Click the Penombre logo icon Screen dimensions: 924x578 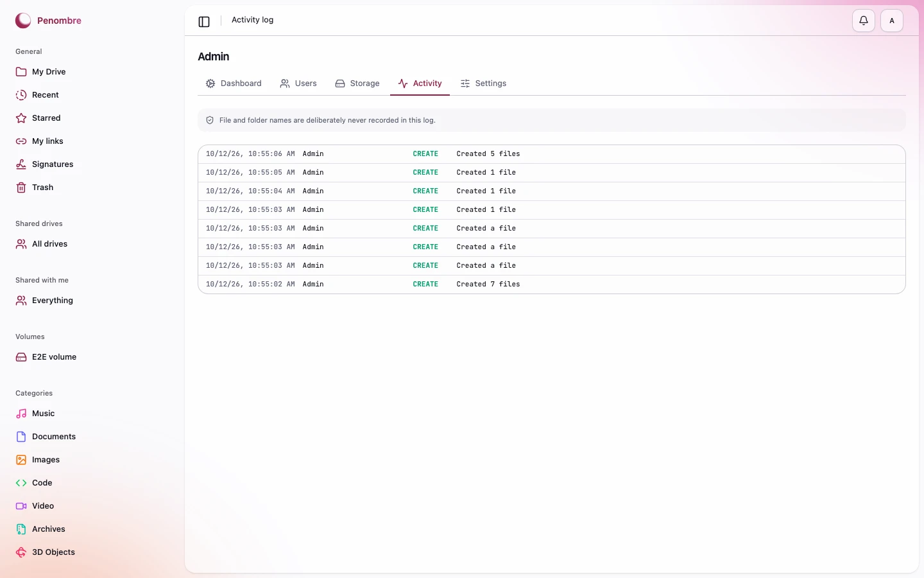pos(23,21)
